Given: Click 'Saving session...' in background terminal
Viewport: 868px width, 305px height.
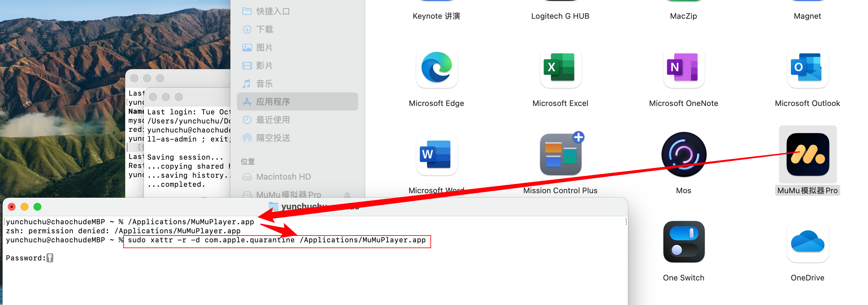Looking at the screenshot, I should tap(185, 157).
